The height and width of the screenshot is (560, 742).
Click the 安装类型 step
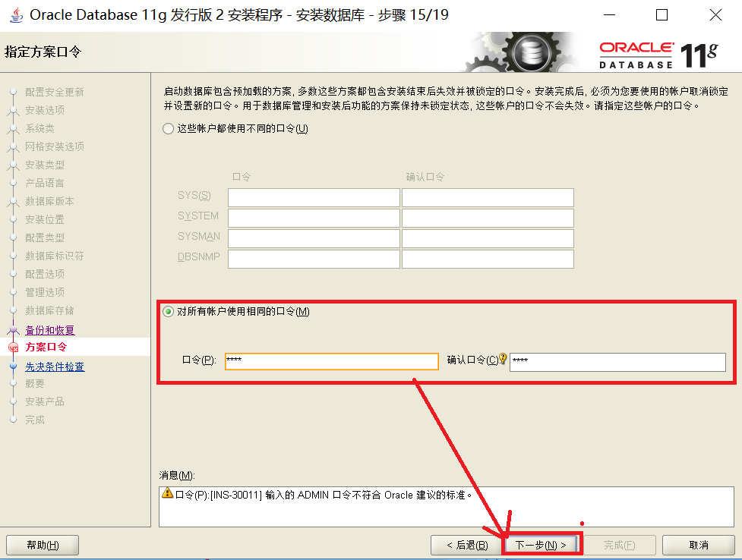[45, 165]
